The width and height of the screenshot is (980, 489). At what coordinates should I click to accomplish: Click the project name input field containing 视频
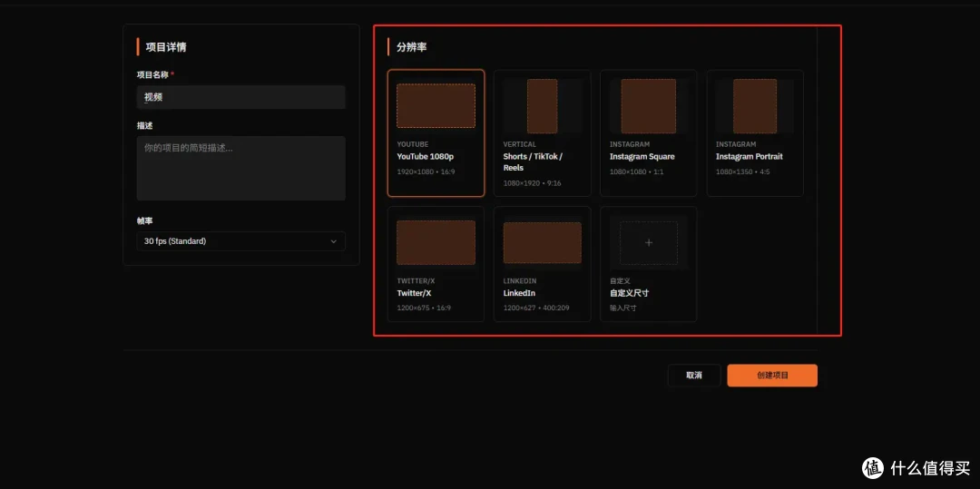[240, 97]
